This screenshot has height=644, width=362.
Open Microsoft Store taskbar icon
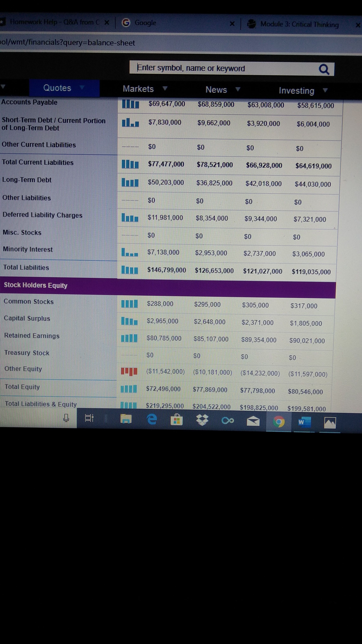[x=177, y=420]
